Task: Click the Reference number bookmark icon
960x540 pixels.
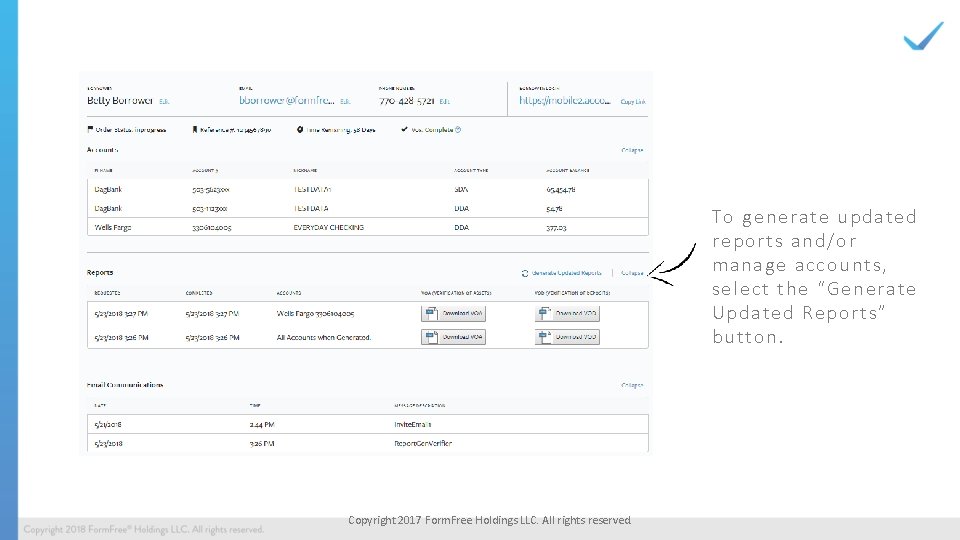Action: (x=195, y=129)
